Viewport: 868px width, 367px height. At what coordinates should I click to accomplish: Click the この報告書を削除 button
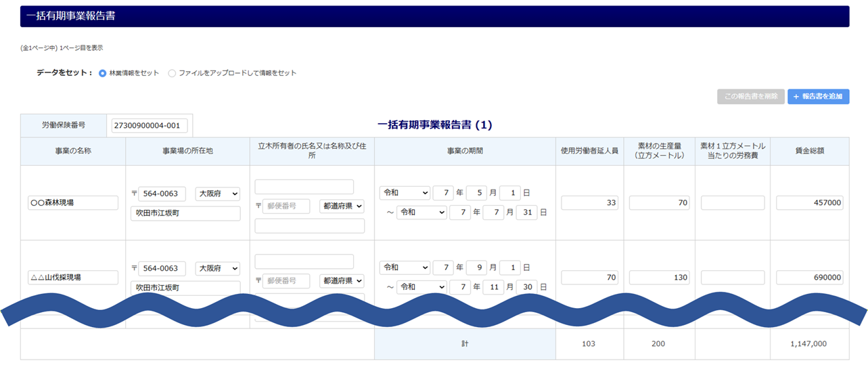[750, 96]
